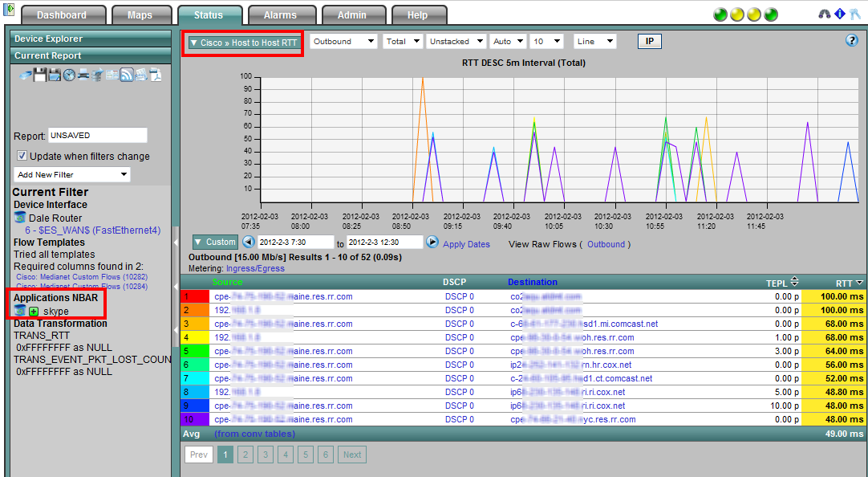Open the Maps tab
Screen dimensions: 868x477
(140, 15)
